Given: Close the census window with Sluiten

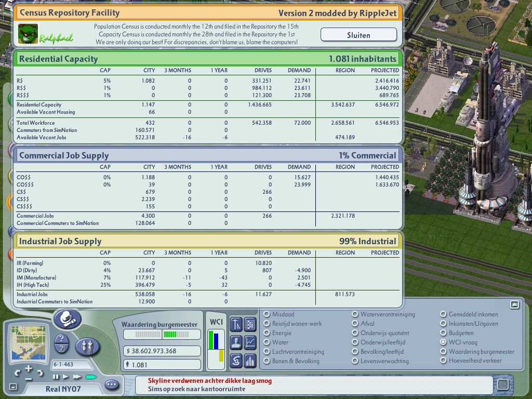Looking at the screenshot, I should coord(358,35).
